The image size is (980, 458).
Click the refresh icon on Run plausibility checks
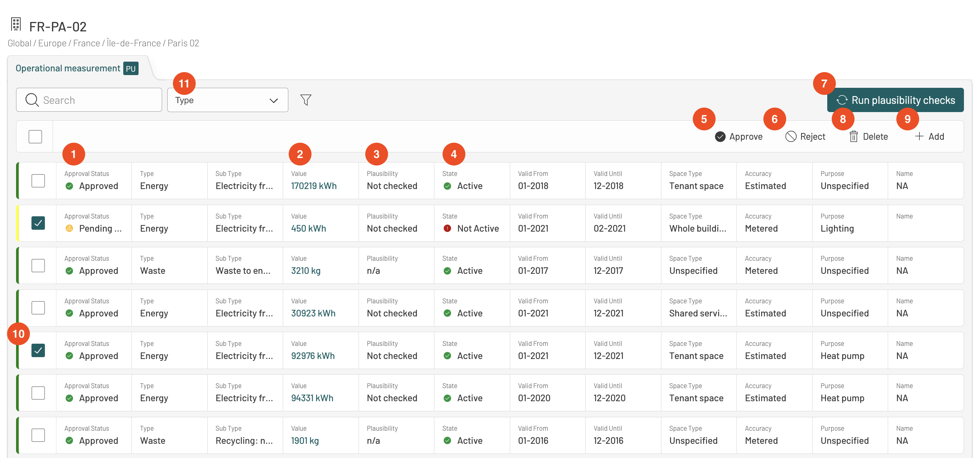pos(841,100)
